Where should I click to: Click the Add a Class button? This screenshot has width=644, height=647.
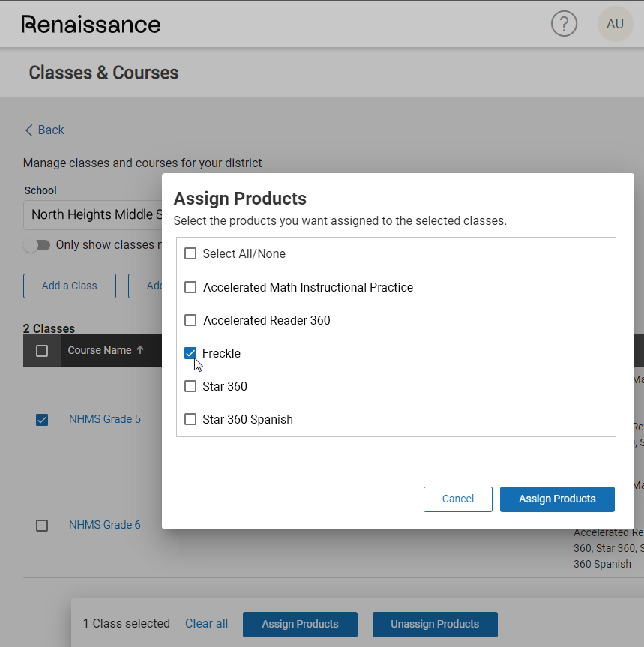69,286
